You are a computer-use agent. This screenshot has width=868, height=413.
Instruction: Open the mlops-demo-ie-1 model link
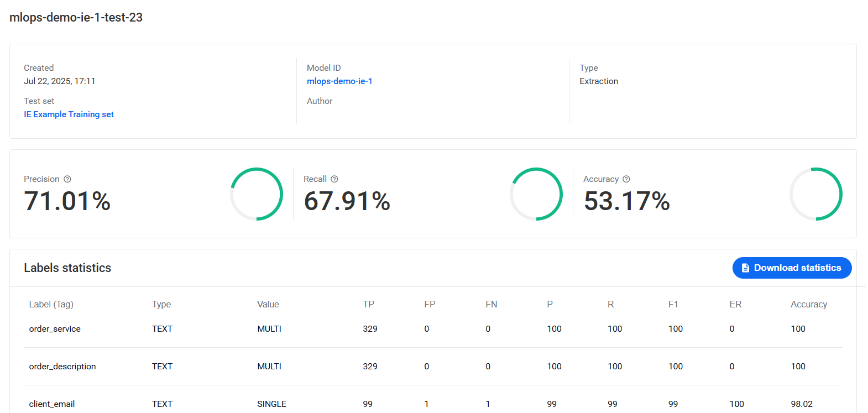tap(339, 81)
